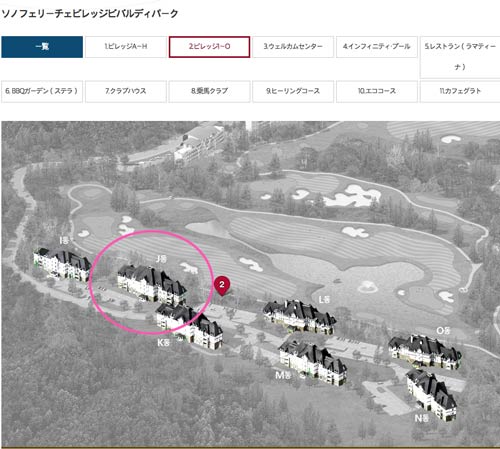Click the J棟 building inside pink circle
The image size is (500, 449).
point(152,284)
